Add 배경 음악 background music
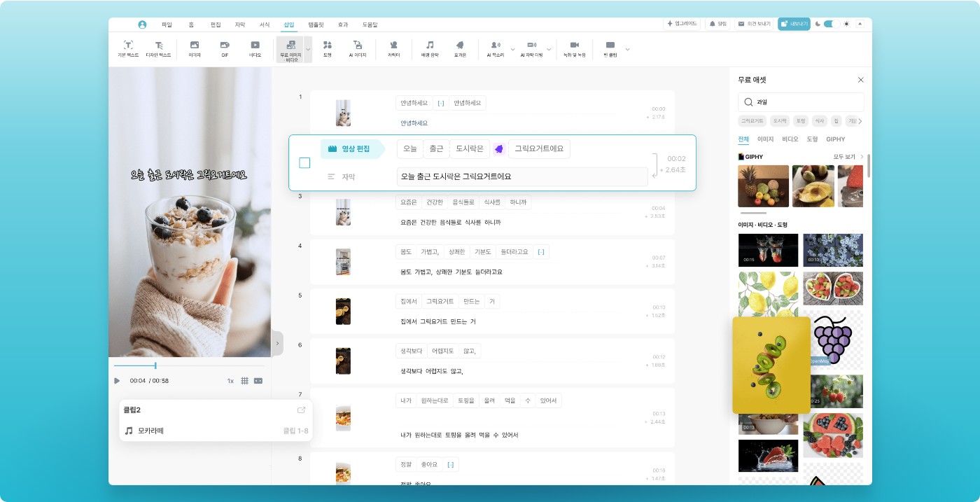This screenshot has height=502, width=980. coord(430,48)
